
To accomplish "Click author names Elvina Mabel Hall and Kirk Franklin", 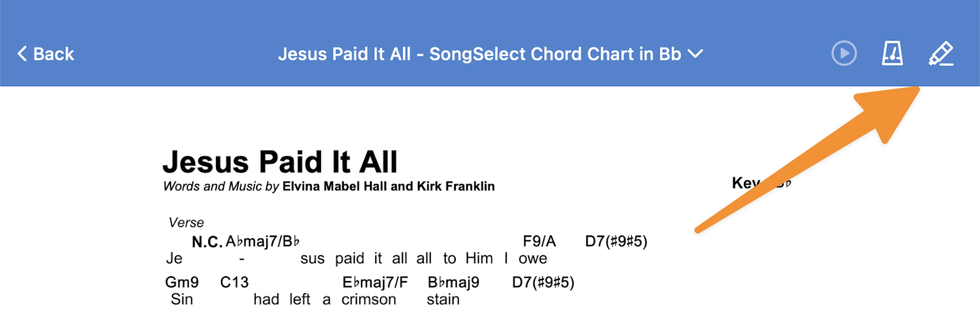I will point(388,187).
